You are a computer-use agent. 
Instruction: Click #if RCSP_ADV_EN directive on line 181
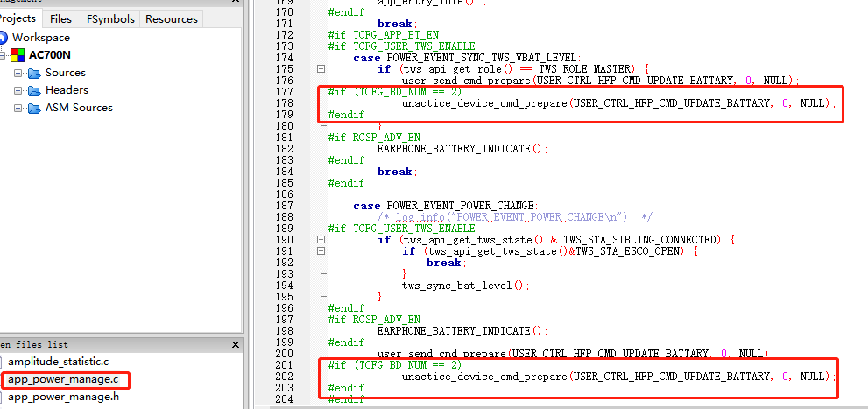pos(374,138)
